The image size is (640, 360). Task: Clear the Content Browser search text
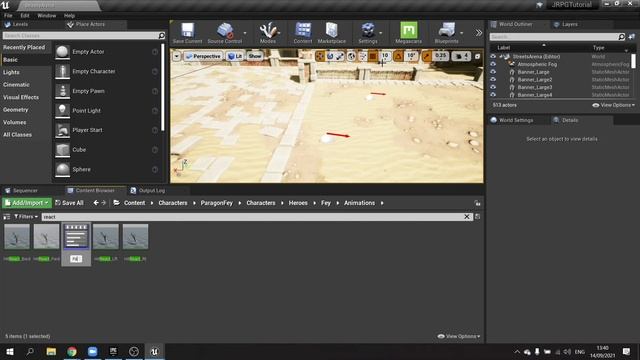click(x=467, y=217)
